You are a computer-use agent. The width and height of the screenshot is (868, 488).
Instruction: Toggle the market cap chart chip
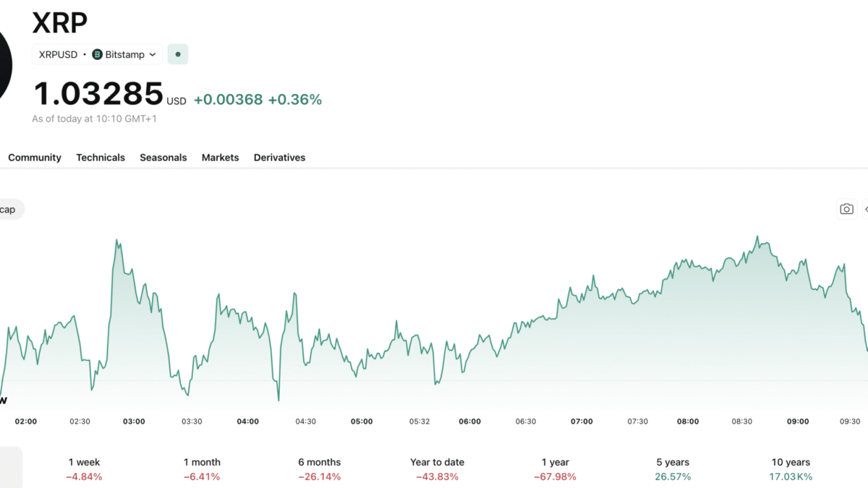(x=10, y=209)
